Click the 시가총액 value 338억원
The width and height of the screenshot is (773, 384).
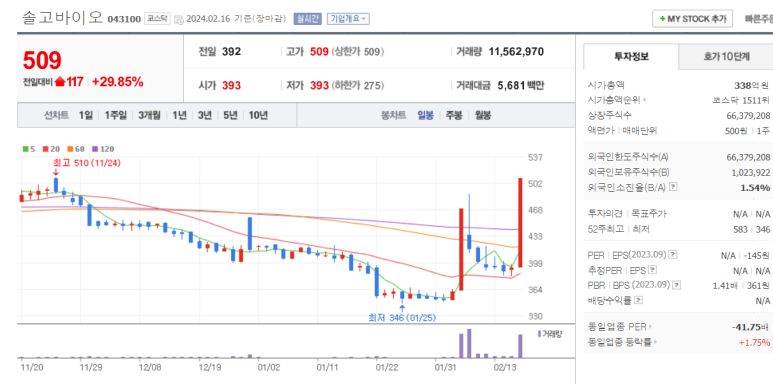point(751,85)
